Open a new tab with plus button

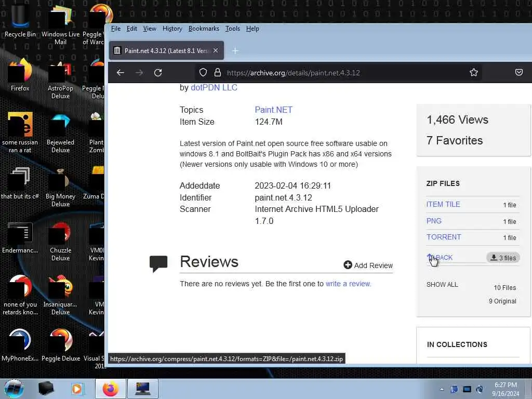[235, 50]
